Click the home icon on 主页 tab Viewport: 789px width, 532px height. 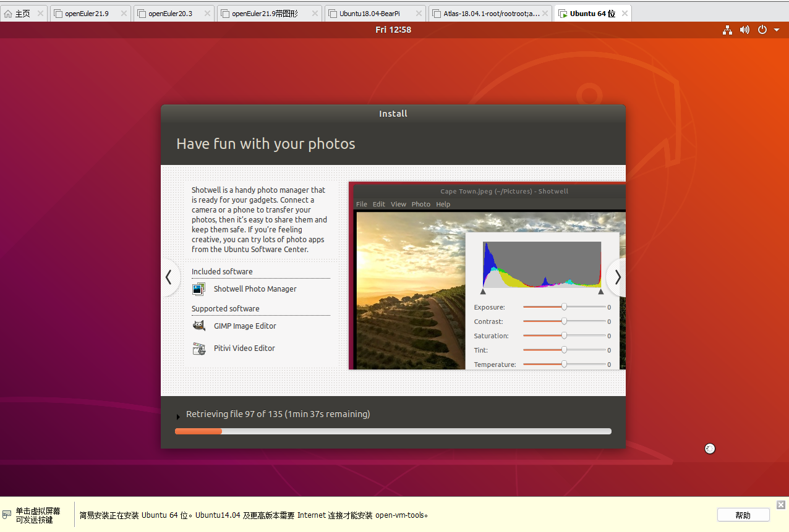coord(8,14)
